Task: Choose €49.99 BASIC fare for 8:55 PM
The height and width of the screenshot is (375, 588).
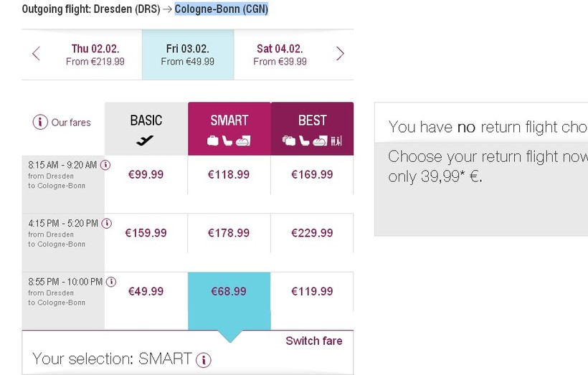Action: tap(146, 291)
